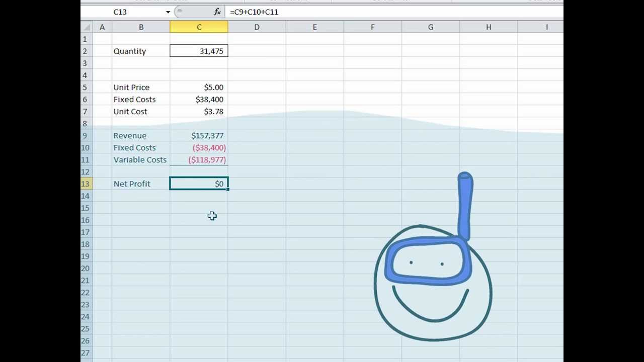Select row 5 header
Screen dimensions: 644x362
pos(87,87)
